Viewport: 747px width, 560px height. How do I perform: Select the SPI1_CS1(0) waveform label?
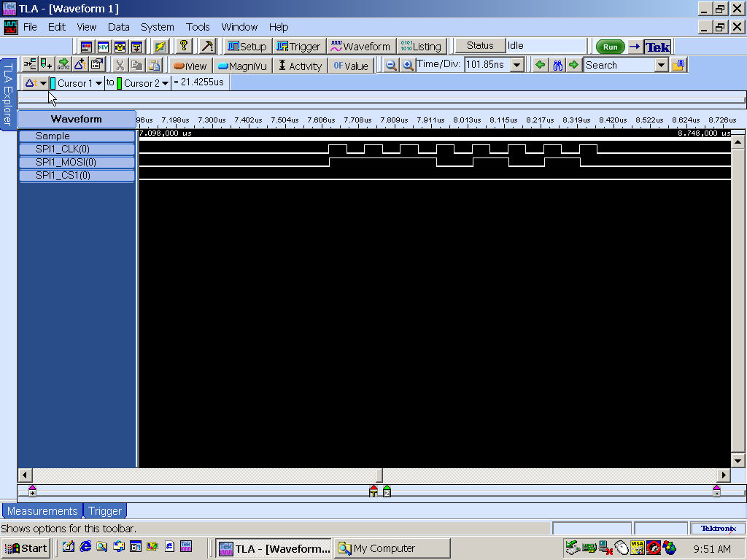(x=77, y=175)
